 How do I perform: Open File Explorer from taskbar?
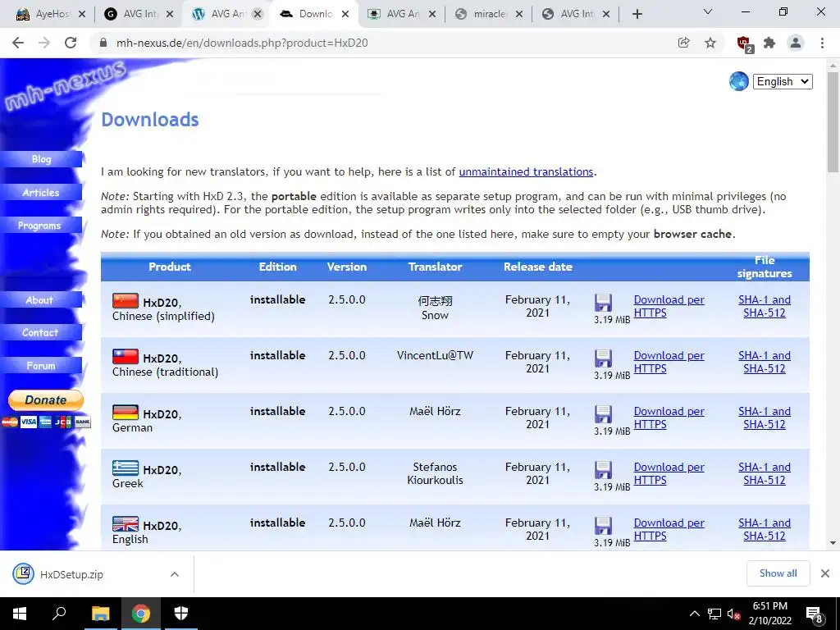point(100,614)
